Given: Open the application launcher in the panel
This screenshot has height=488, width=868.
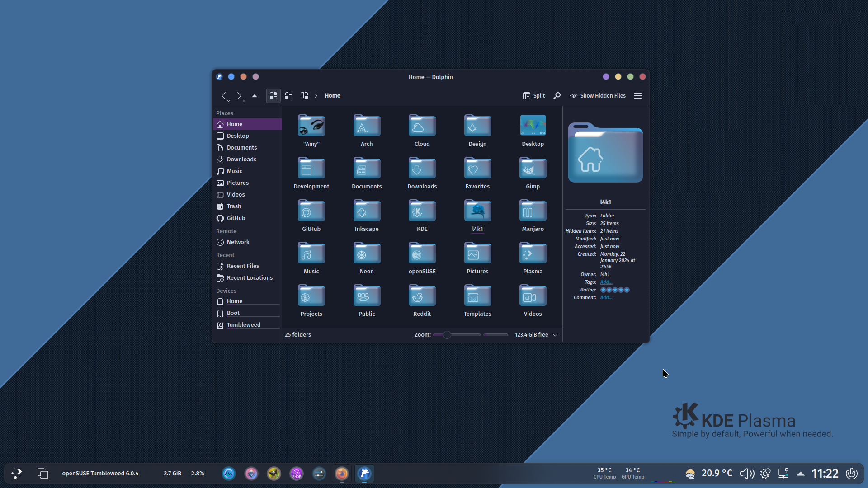Looking at the screenshot, I should [x=17, y=474].
